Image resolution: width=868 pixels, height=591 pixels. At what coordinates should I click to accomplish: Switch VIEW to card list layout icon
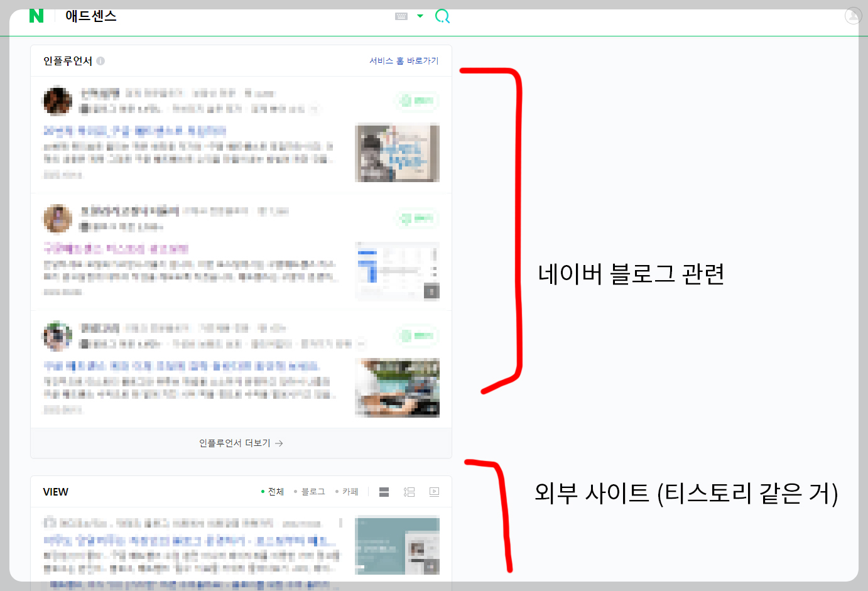pos(384,492)
